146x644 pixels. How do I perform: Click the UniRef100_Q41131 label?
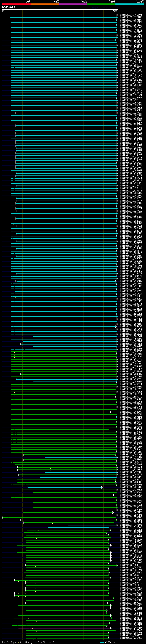click(x=131, y=357)
